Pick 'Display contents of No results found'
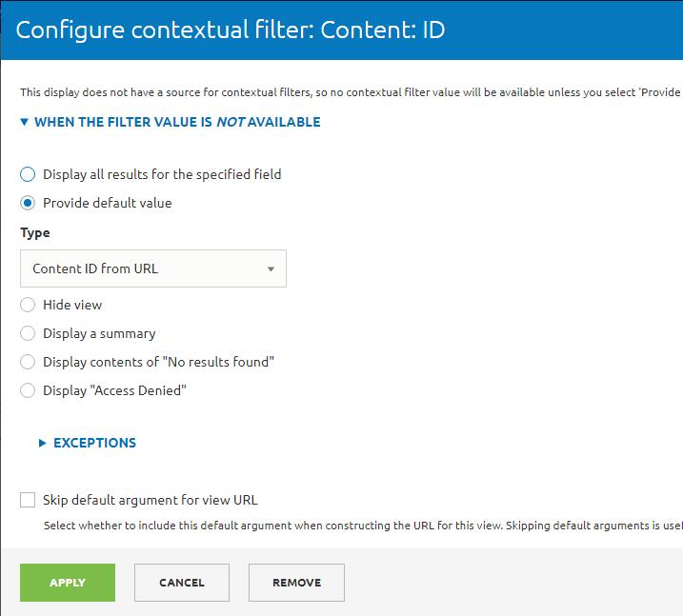683x616 pixels. point(28,362)
